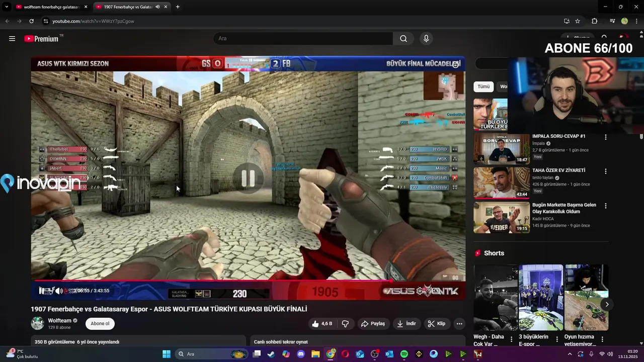Open more actions ellipsis under the video
This screenshot has width=644, height=362.
pos(459,324)
